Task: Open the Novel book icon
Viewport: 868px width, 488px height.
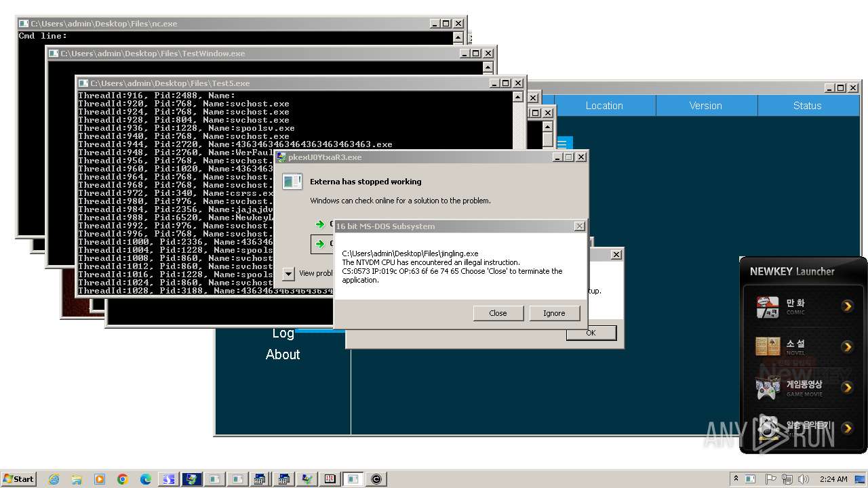Action: [x=767, y=347]
